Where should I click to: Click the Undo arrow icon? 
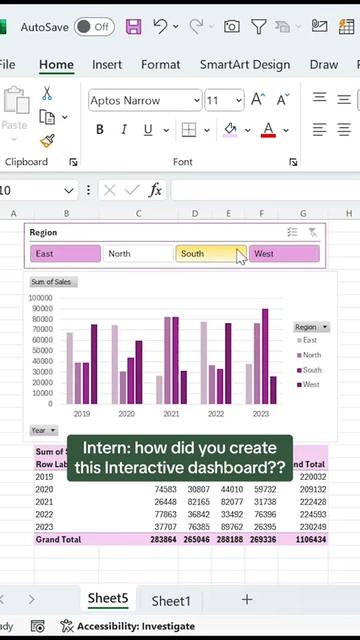coord(160,27)
